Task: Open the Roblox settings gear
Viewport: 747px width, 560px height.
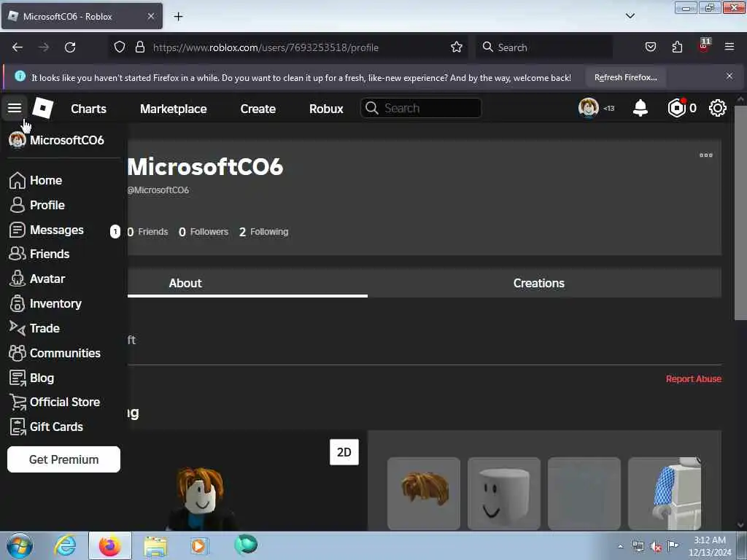Action: 718,108
